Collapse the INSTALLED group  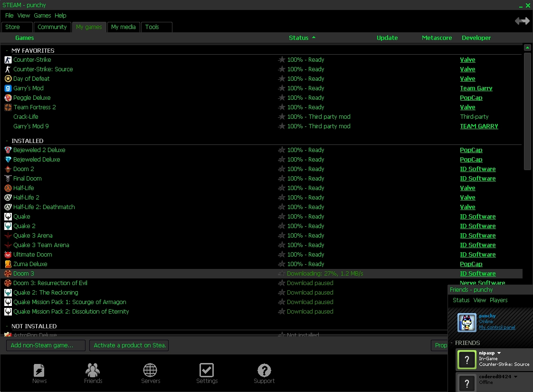tap(7, 141)
